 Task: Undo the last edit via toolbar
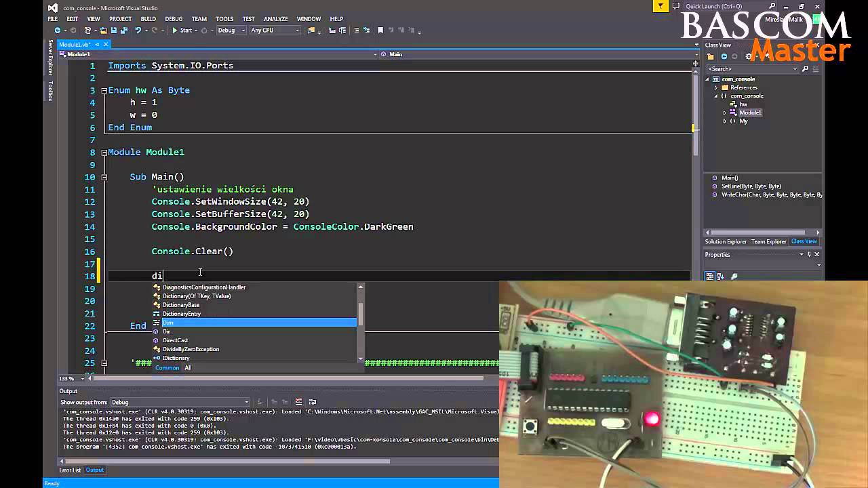[138, 30]
